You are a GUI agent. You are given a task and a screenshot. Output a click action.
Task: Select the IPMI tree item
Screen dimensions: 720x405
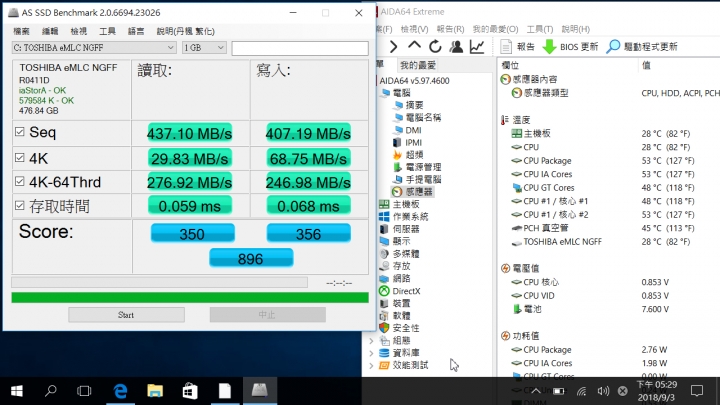point(407,142)
